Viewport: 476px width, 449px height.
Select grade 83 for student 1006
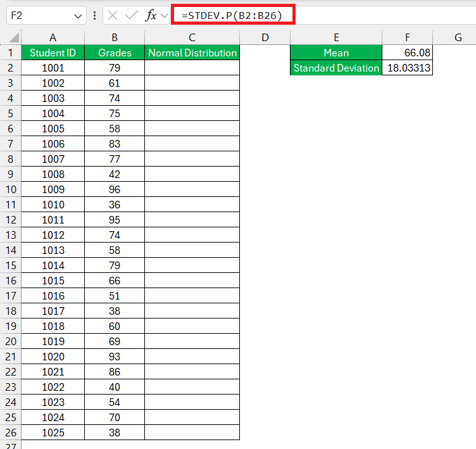[x=115, y=144]
